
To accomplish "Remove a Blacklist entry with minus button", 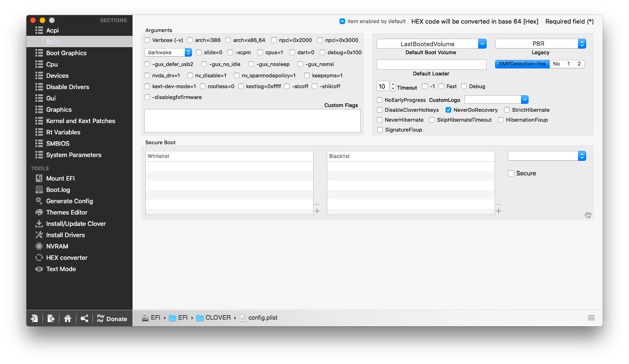I will coord(498,204).
